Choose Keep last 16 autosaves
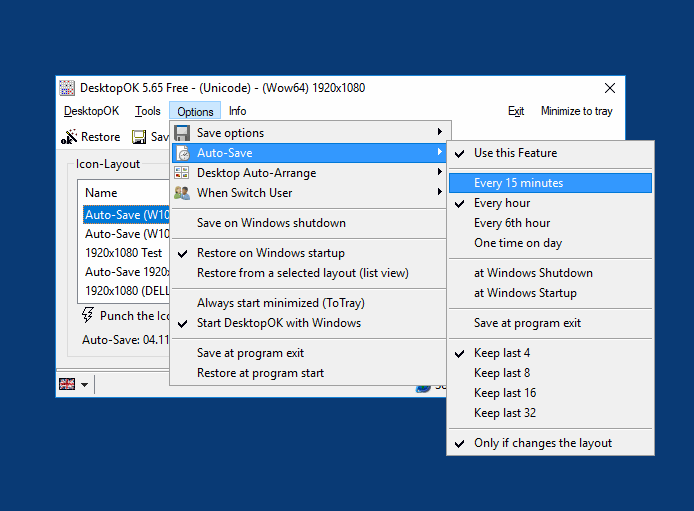This screenshot has height=511, width=694. [505, 393]
